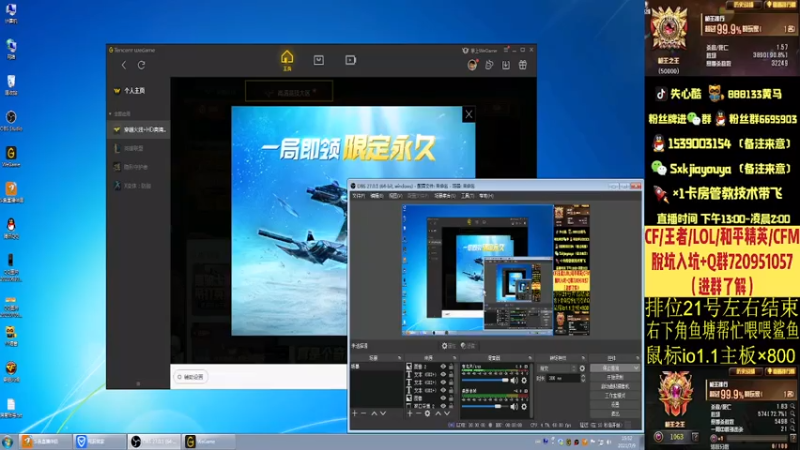Adjust second mixer channel volume slider
This screenshot has width=800, height=450.
point(485,407)
